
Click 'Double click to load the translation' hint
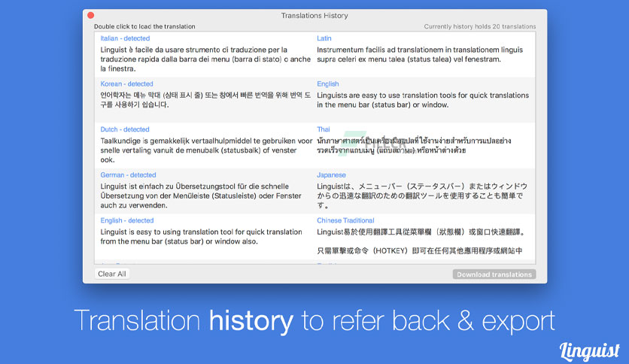[x=144, y=26]
